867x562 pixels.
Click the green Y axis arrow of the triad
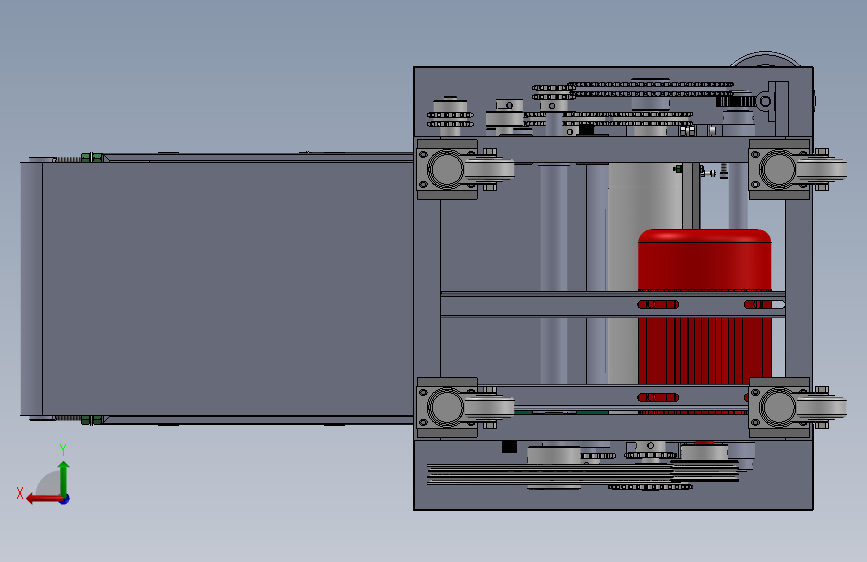pos(64,477)
